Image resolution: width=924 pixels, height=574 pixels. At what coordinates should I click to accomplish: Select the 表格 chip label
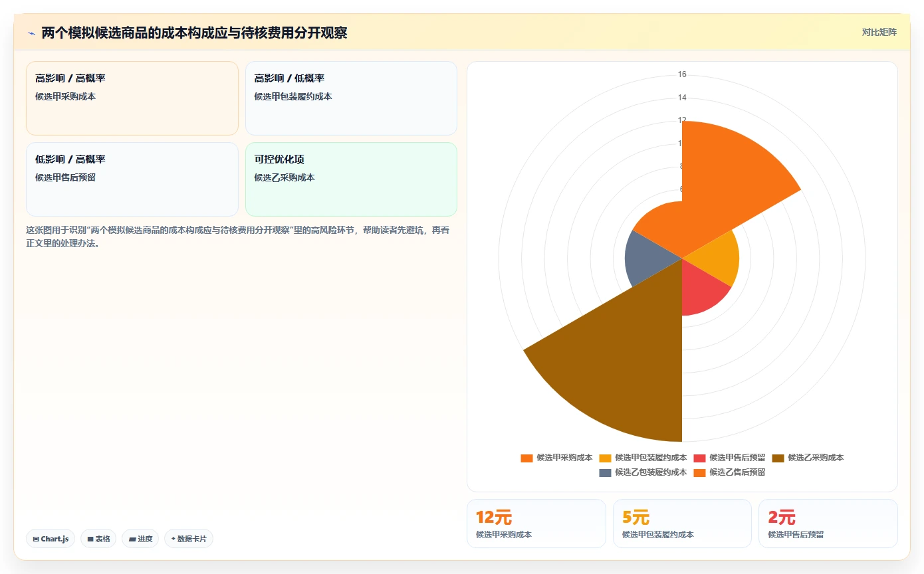click(102, 539)
